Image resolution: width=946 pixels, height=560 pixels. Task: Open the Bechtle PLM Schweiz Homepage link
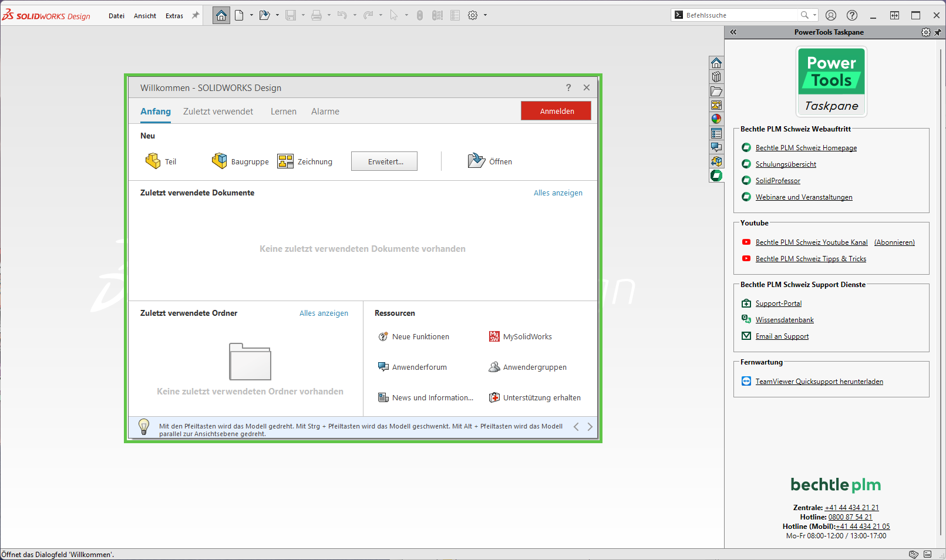click(x=806, y=148)
